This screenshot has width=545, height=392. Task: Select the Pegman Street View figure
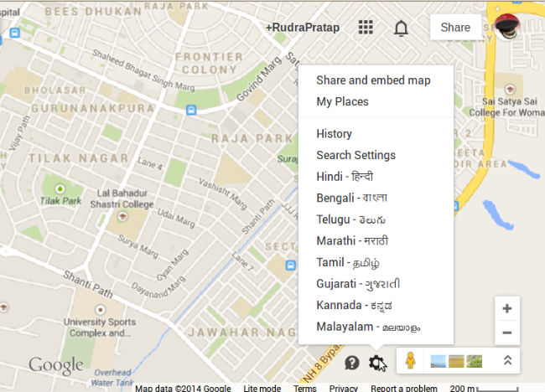click(411, 360)
